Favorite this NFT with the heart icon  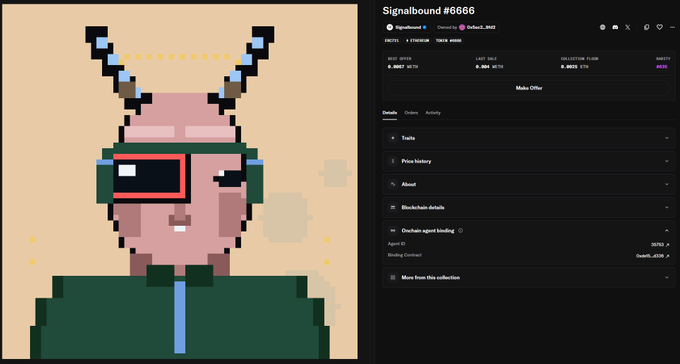pos(660,27)
